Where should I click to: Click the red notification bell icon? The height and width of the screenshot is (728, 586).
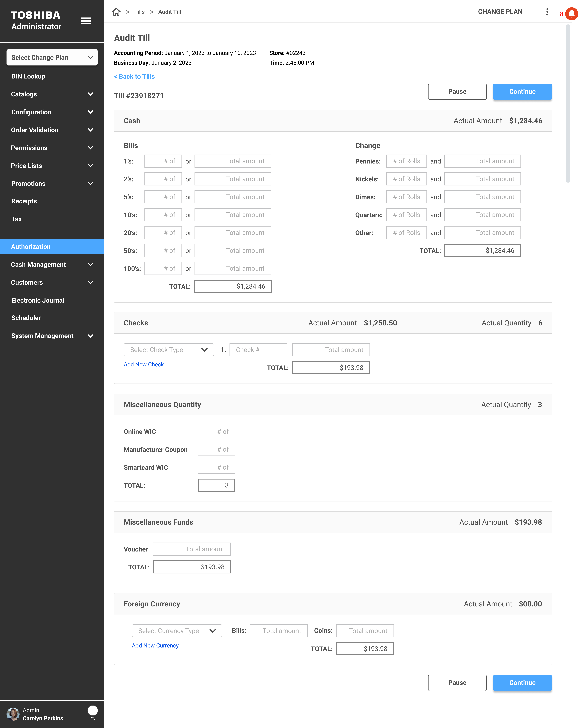tap(572, 14)
